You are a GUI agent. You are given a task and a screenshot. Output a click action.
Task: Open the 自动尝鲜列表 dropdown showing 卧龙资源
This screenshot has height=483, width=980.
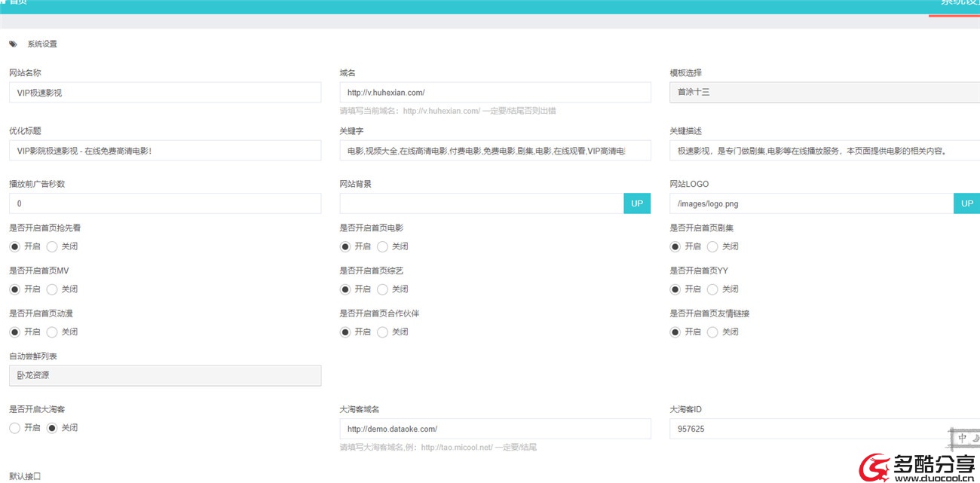pyautogui.click(x=165, y=375)
